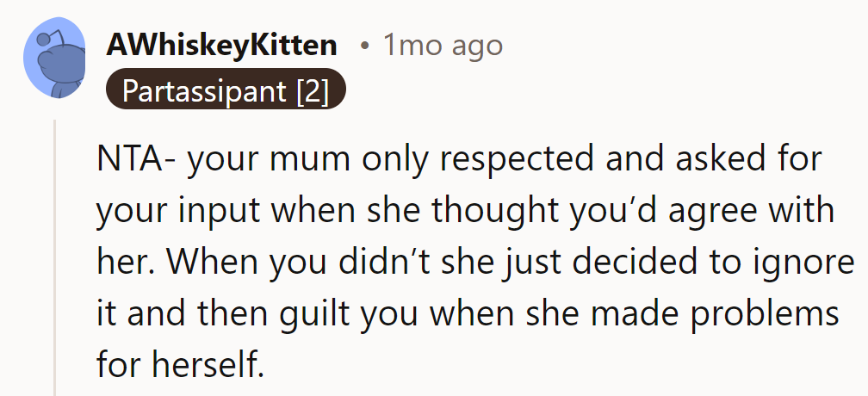Click the "1mo ago" comment timestamp
Screen dimensions: 868x396
(442, 46)
